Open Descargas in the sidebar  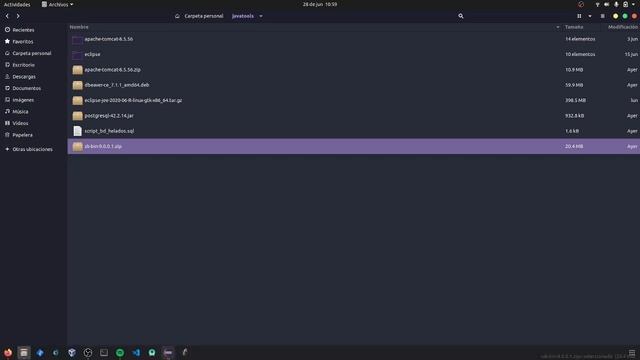pyautogui.click(x=24, y=76)
